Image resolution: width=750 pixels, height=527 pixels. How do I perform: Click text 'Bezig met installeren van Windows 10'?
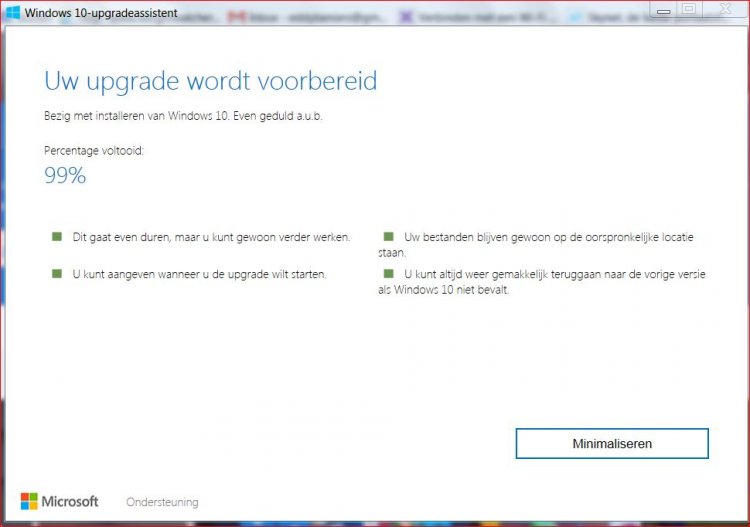point(135,116)
